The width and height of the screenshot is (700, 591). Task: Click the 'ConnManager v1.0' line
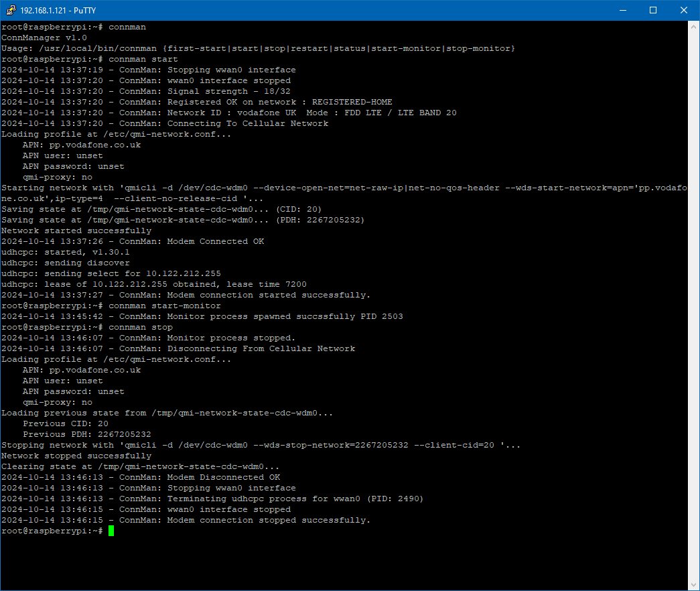point(44,38)
